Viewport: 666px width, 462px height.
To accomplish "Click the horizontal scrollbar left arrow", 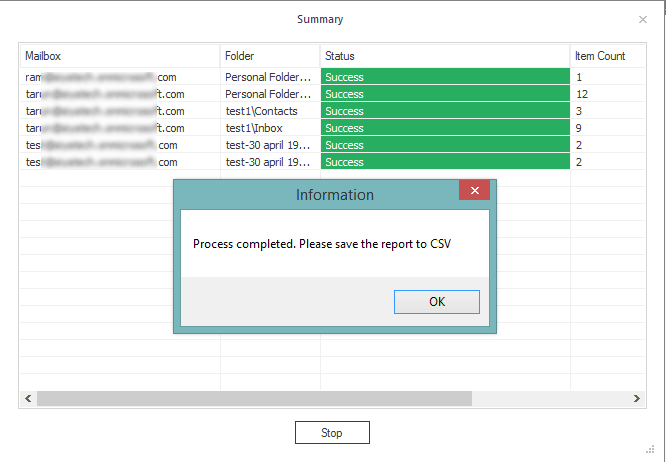I will tap(28, 398).
